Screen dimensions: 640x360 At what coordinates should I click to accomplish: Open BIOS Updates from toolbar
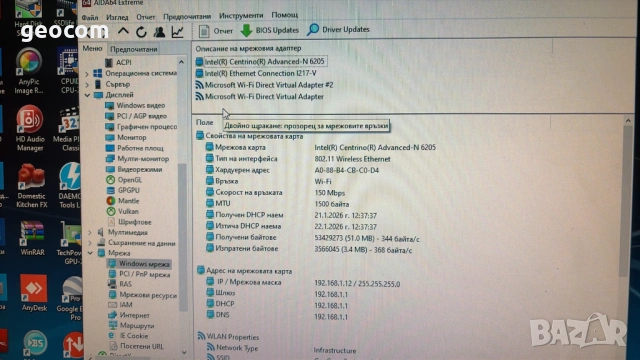point(270,30)
